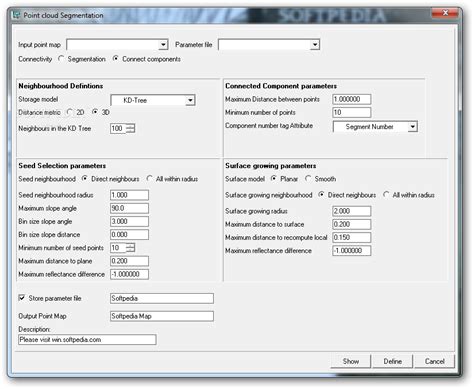Click the Show button
Viewport: 474px width, 389px height.
[x=351, y=361]
